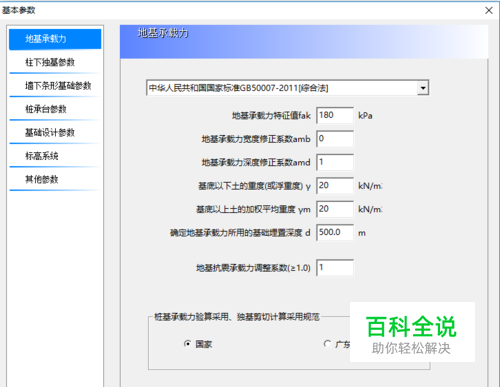The image size is (500, 387).
Task: Select the 标高系统 tab
Action: pos(55,156)
